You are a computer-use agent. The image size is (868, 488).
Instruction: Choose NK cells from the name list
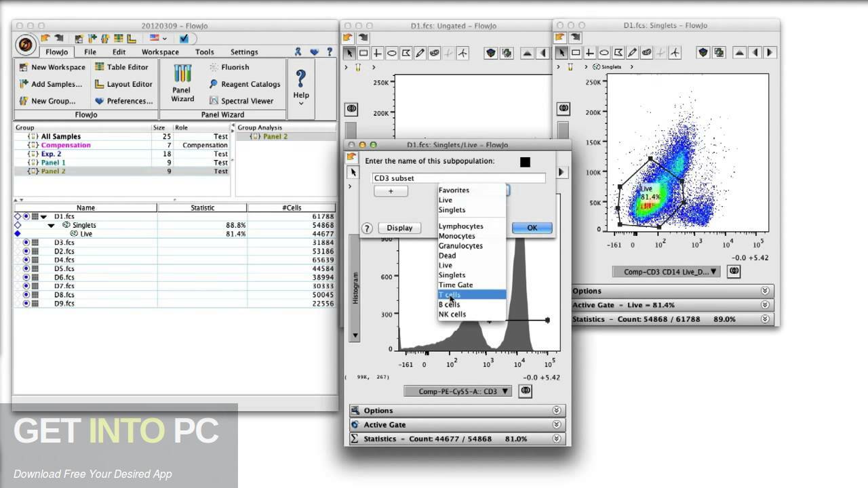pos(472,314)
